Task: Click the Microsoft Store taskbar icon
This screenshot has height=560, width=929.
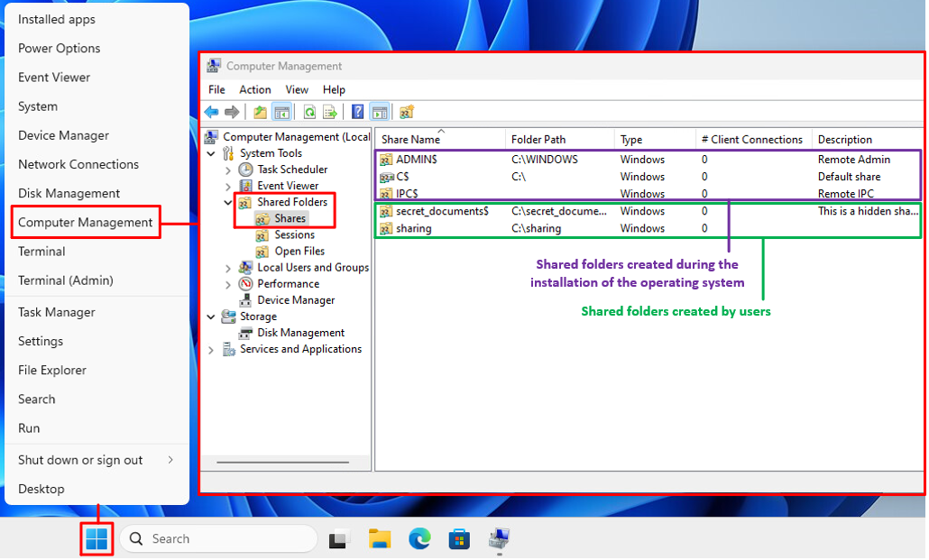Action: click(x=460, y=537)
